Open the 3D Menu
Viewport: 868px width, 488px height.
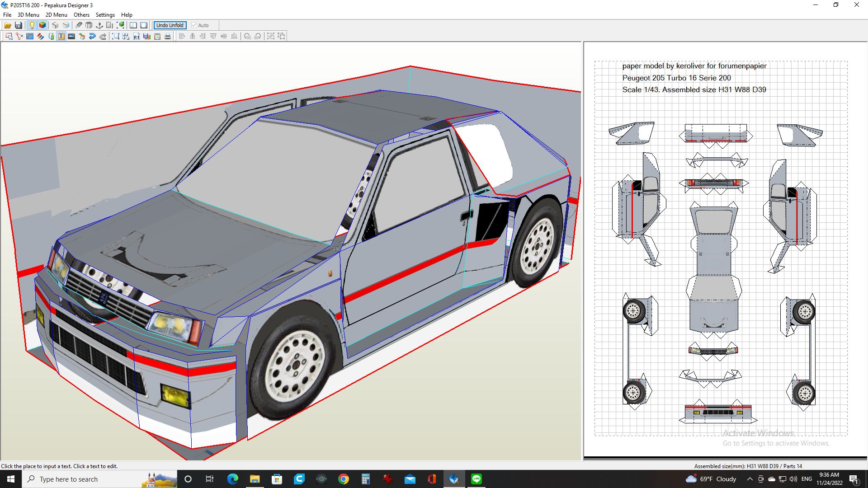coord(28,14)
